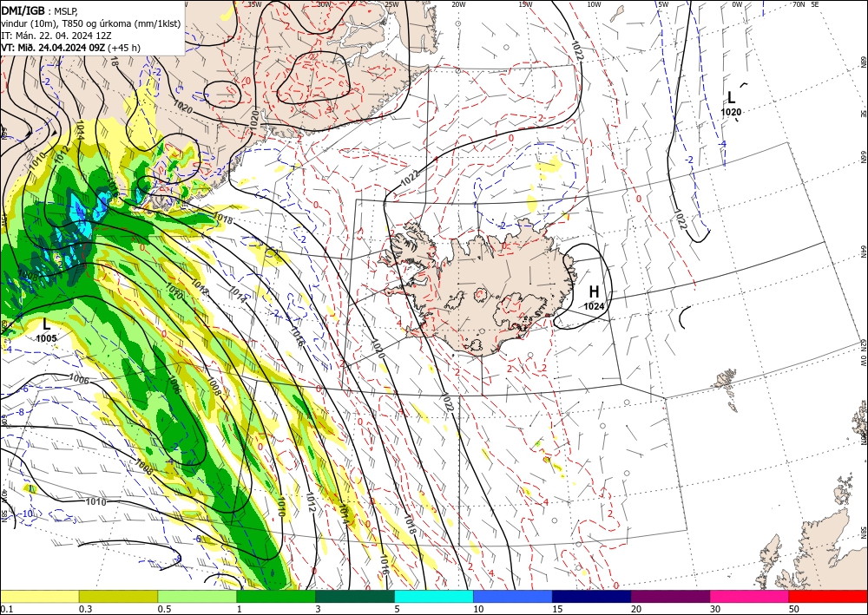868x615 pixels.
Task: Select the navy 15–20 legend swatch
Action: tap(592, 596)
